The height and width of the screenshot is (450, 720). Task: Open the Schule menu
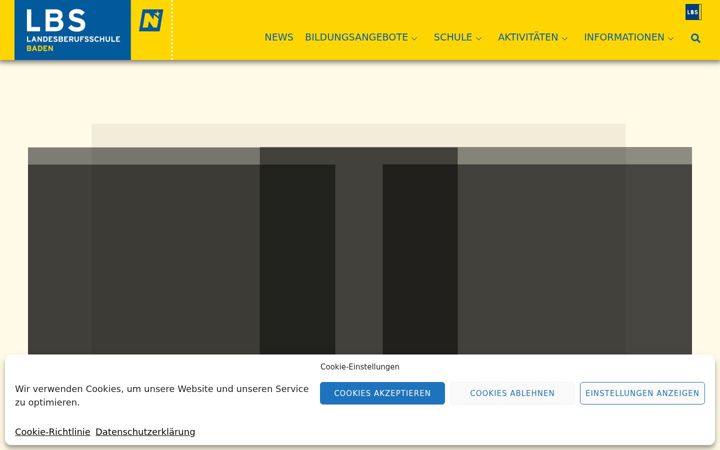click(453, 37)
